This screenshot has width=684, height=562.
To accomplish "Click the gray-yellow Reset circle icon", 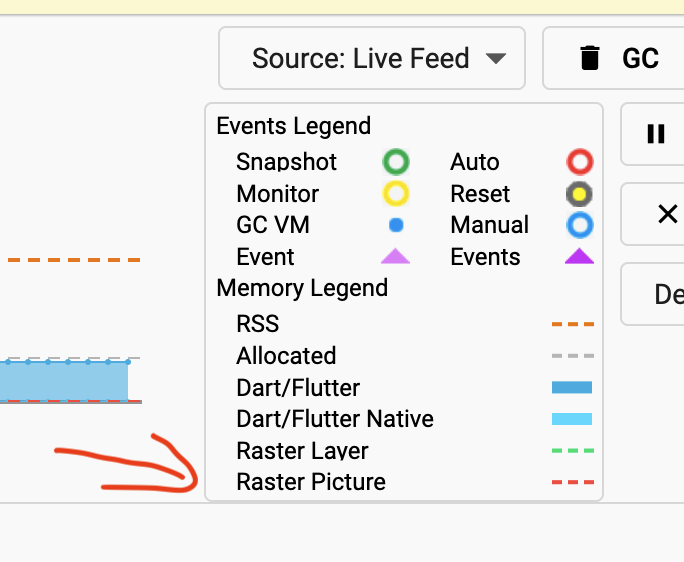I will (580, 194).
